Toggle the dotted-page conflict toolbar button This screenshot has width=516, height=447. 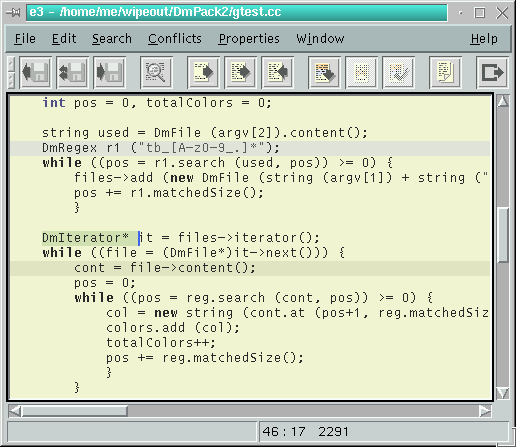pyautogui.click(x=362, y=72)
